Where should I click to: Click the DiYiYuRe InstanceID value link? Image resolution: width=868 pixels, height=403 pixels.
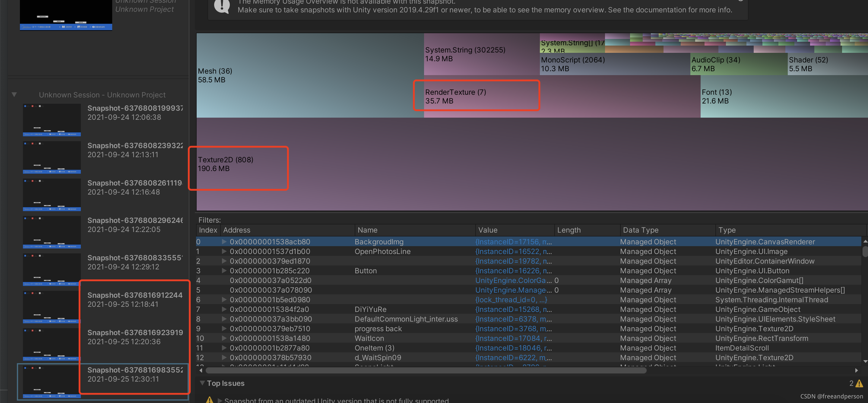(x=513, y=309)
